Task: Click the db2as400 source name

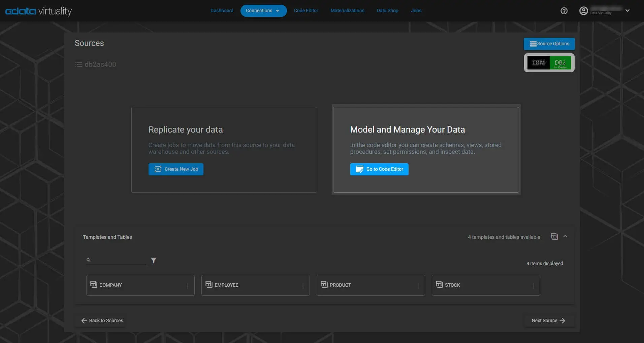Action: click(x=100, y=64)
